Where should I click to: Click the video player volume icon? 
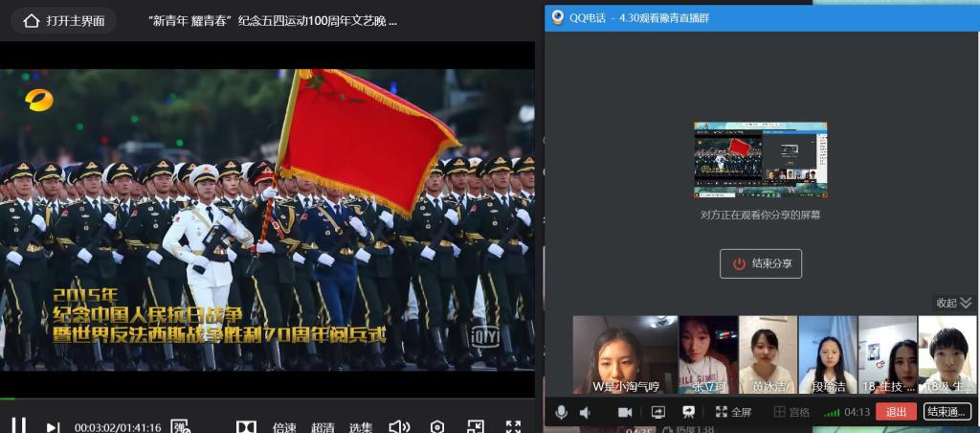(399, 427)
